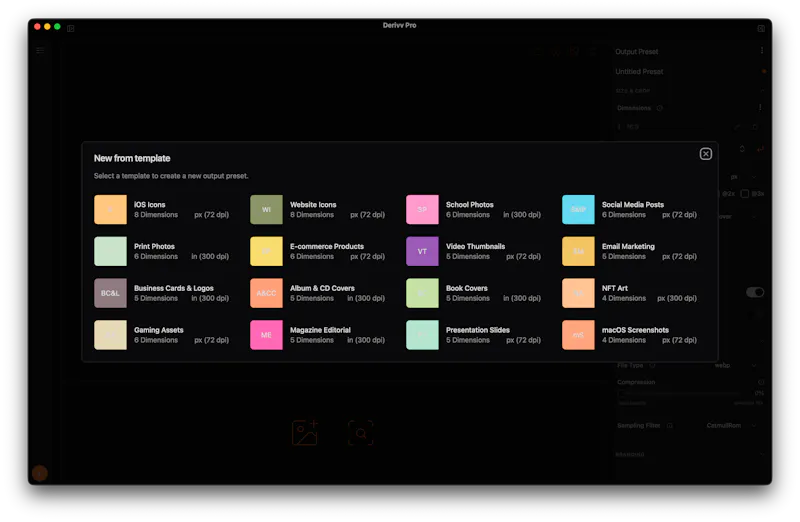Select the Album & CD Covers template
Image resolution: width=800 pixels, height=522 pixels.
click(x=318, y=293)
